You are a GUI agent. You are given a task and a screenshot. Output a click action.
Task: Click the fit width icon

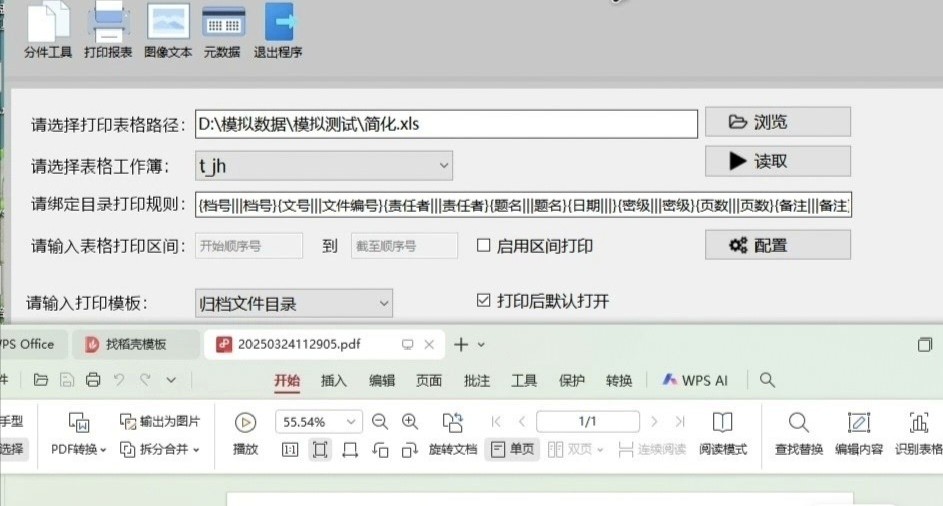[350, 449]
